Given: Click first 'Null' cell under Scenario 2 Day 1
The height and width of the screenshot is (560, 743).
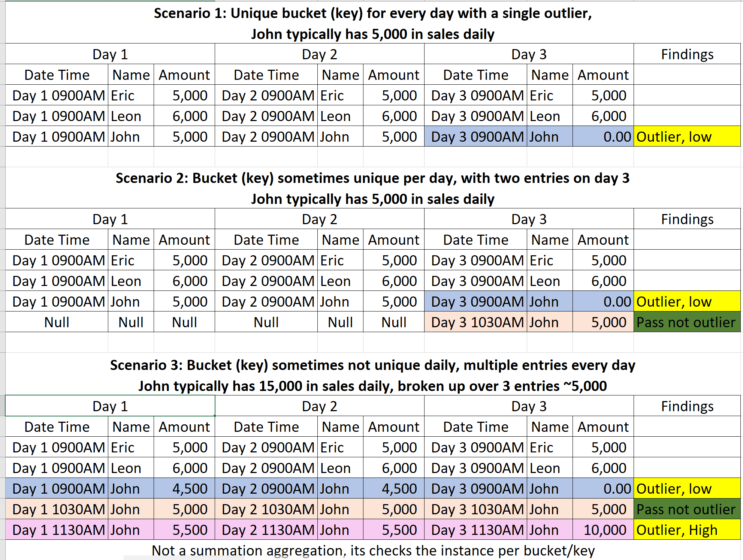Looking at the screenshot, I should [57, 322].
